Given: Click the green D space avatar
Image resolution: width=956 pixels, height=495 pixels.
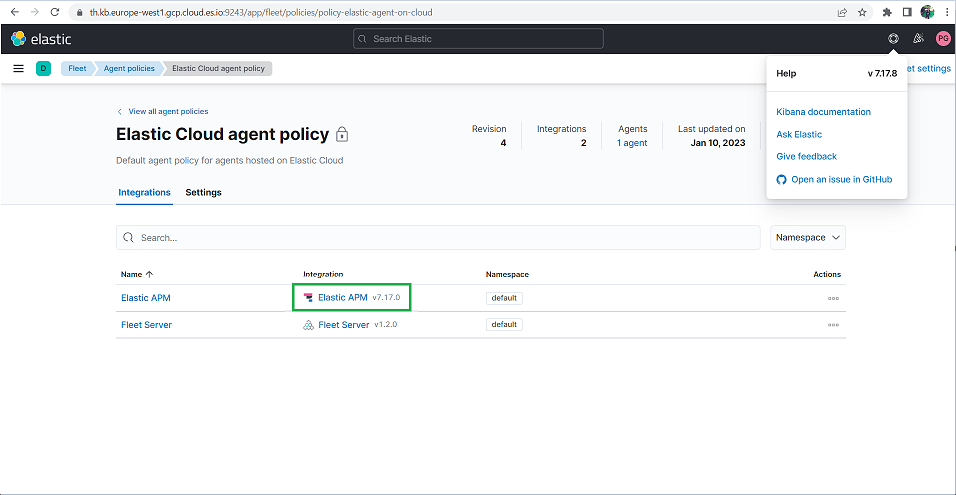Looking at the screenshot, I should pos(43,69).
